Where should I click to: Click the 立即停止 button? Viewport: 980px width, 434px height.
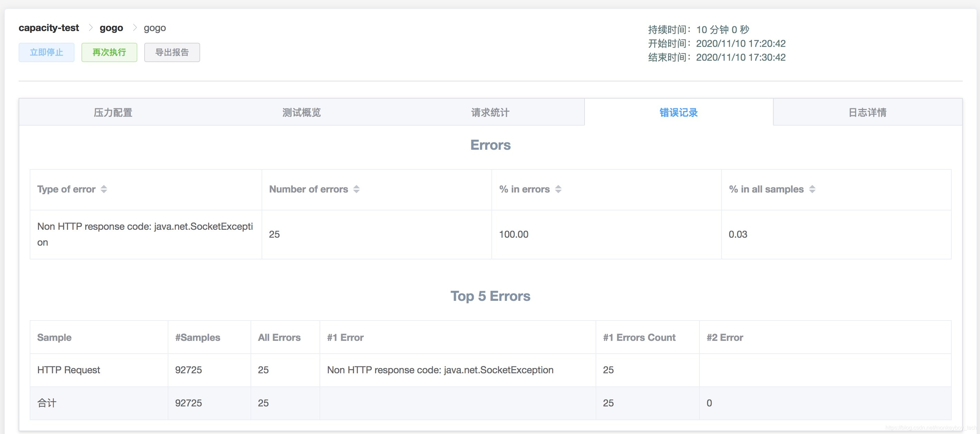(47, 52)
